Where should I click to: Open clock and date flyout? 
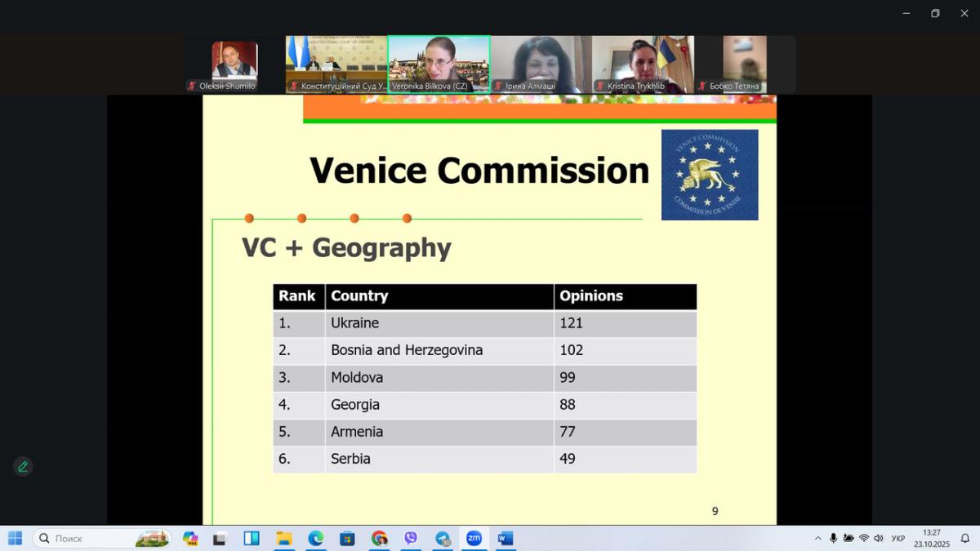(931, 538)
